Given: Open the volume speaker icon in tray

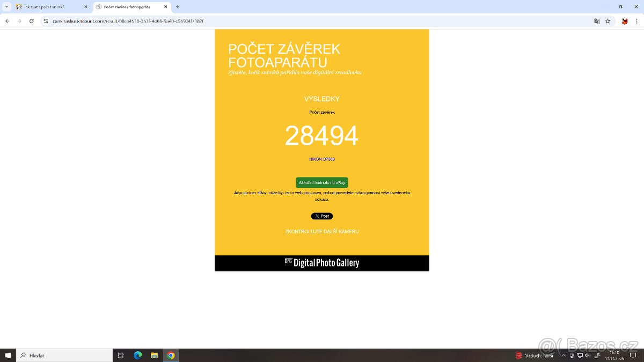Looking at the screenshot, I should pos(588,356).
